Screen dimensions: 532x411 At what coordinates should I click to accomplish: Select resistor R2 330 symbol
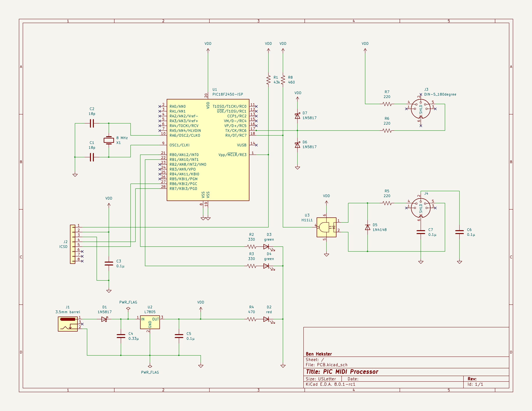251,247
